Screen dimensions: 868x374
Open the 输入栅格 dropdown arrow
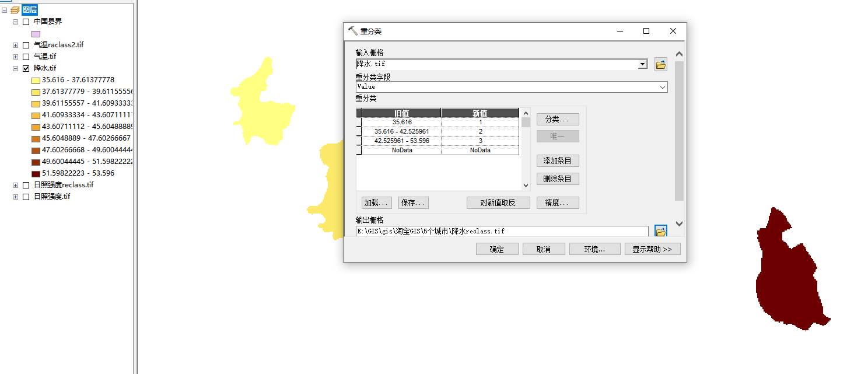tap(642, 64)
